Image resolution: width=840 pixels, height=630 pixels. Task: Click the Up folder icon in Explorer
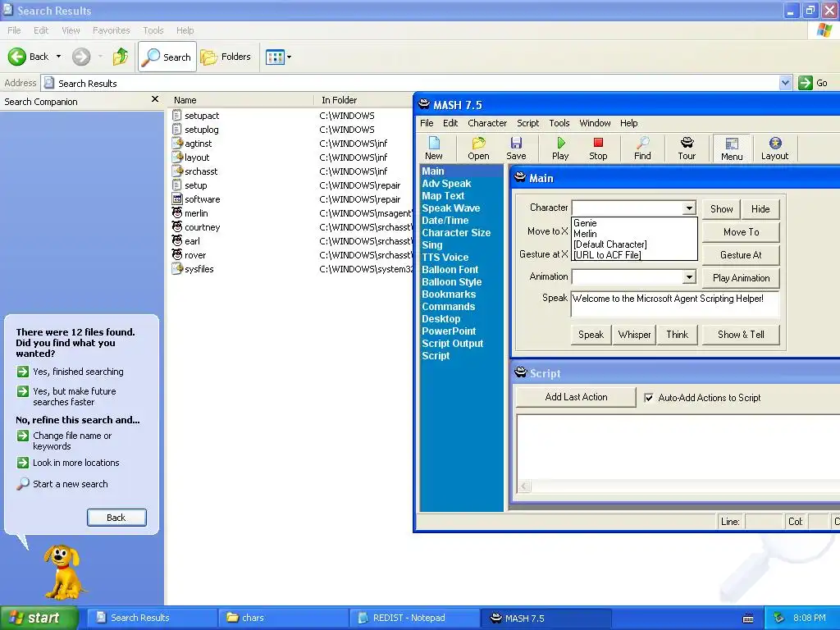coord(121,57)
